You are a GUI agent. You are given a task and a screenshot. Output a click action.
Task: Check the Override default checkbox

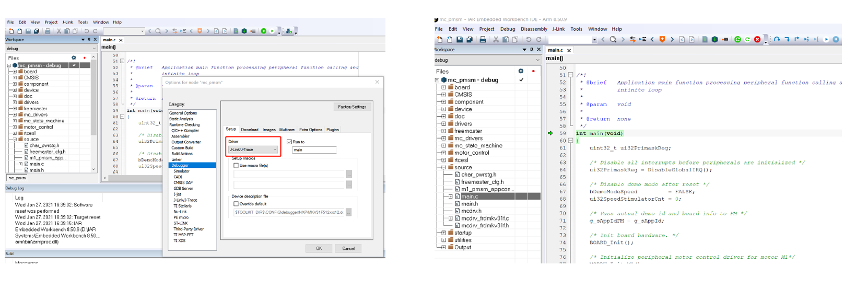point(236,204)
